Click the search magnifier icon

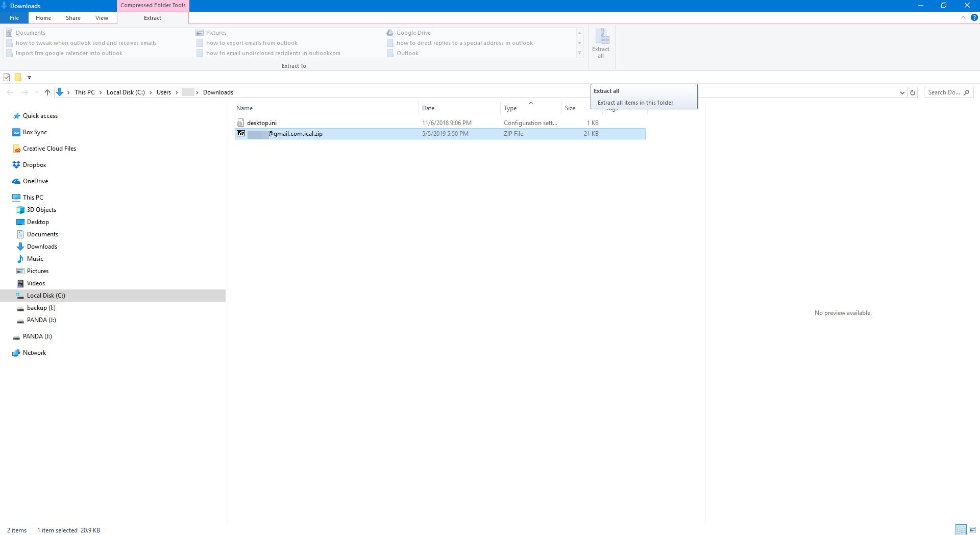point(966,92)
